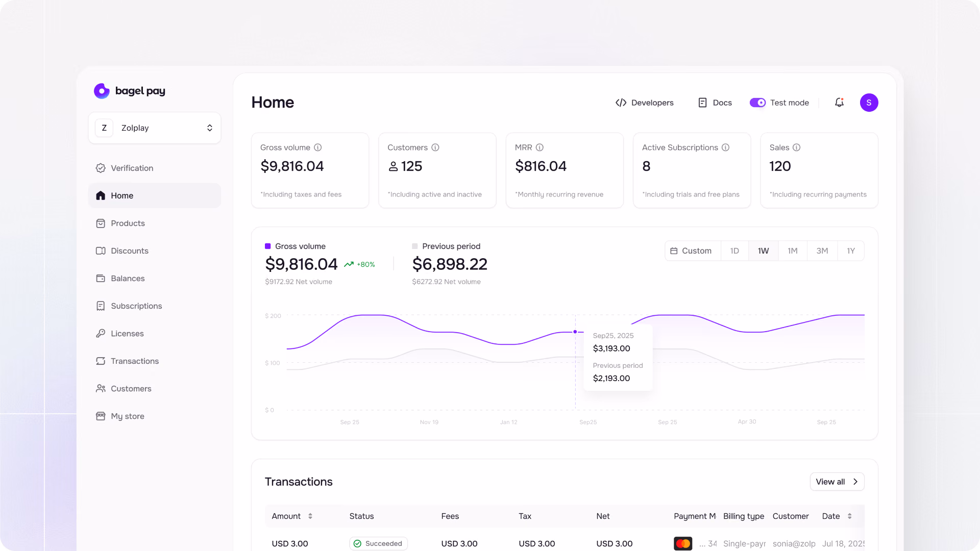Click the Verification badge icon in sidebar
980x551 pixels.
(x=101, y=168)
